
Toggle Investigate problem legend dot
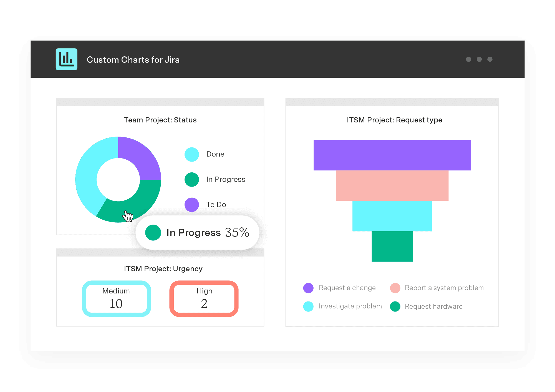308,306
